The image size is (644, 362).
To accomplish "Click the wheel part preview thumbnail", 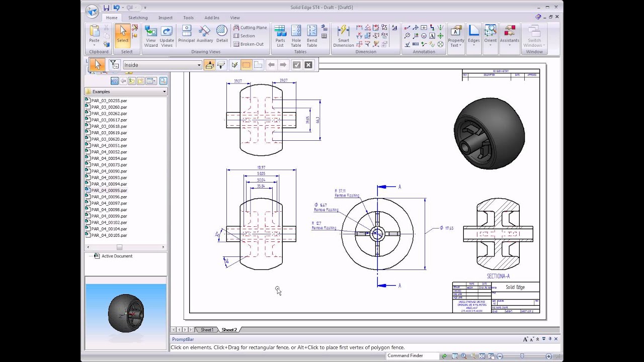I will (125, 317).
